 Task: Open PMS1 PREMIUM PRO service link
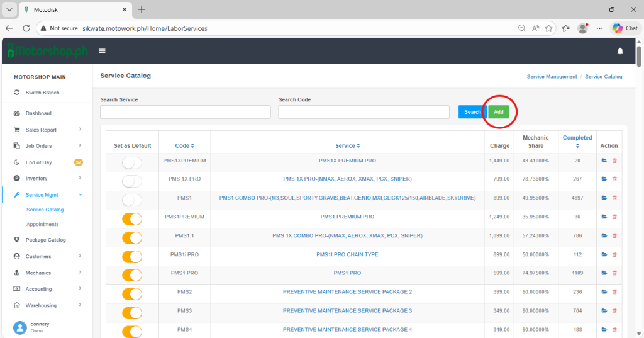point(347,161)
